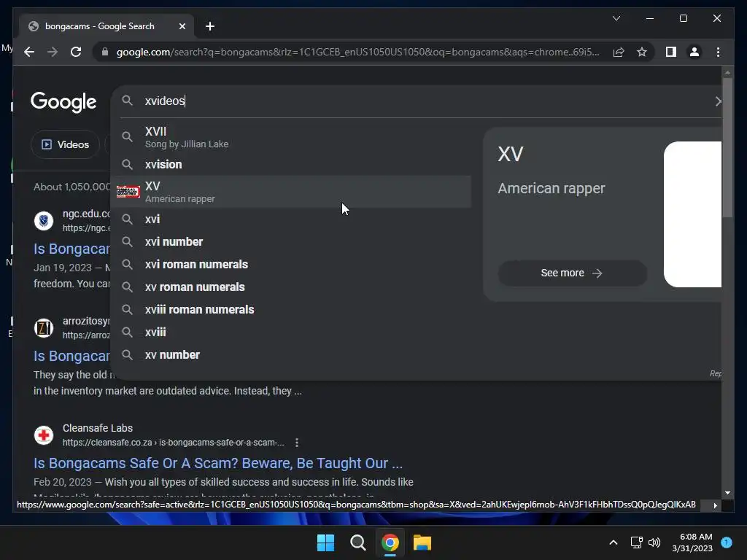
Task: Click the page's vertical scrollbar thumb
Action: [x=727, y=147]
